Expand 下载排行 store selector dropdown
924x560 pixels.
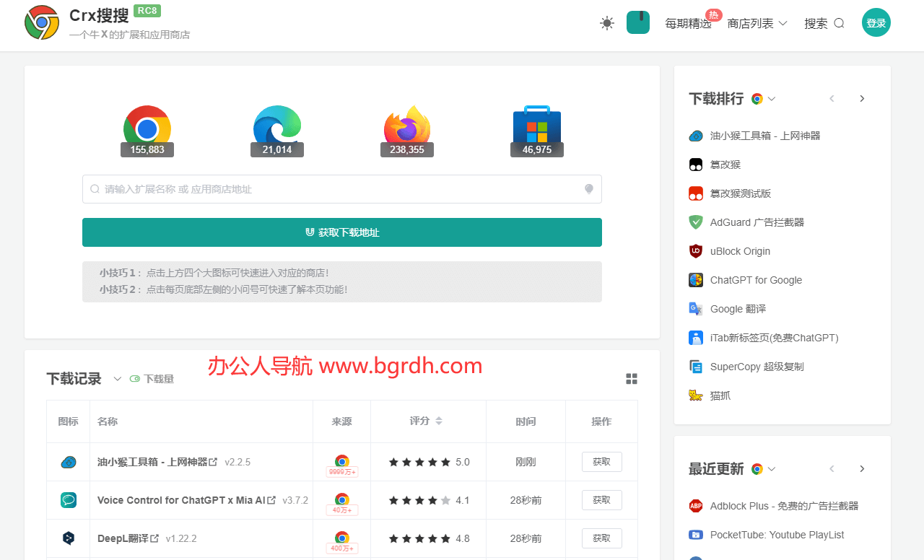[764, 99]
